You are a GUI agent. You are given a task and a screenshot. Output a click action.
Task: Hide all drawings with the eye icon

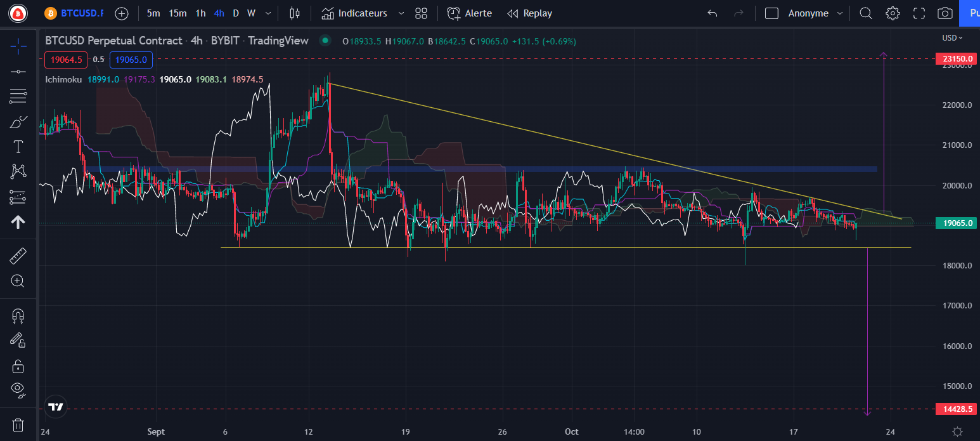pos(18,389)
